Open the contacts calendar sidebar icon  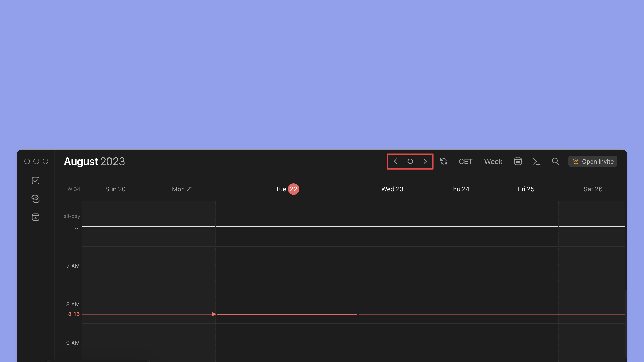[x=36, y=217]
